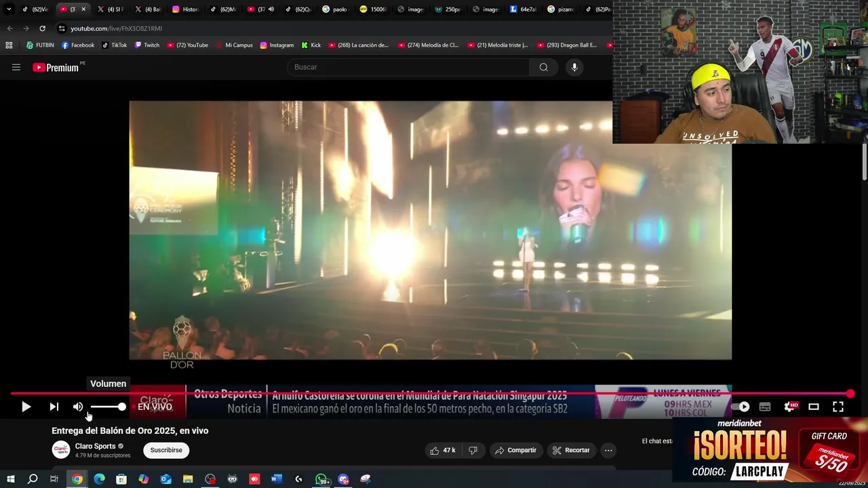This screenshot has width=868, height=488.
Task: Click the page vertical scrollbar
Action: [865, 163]
